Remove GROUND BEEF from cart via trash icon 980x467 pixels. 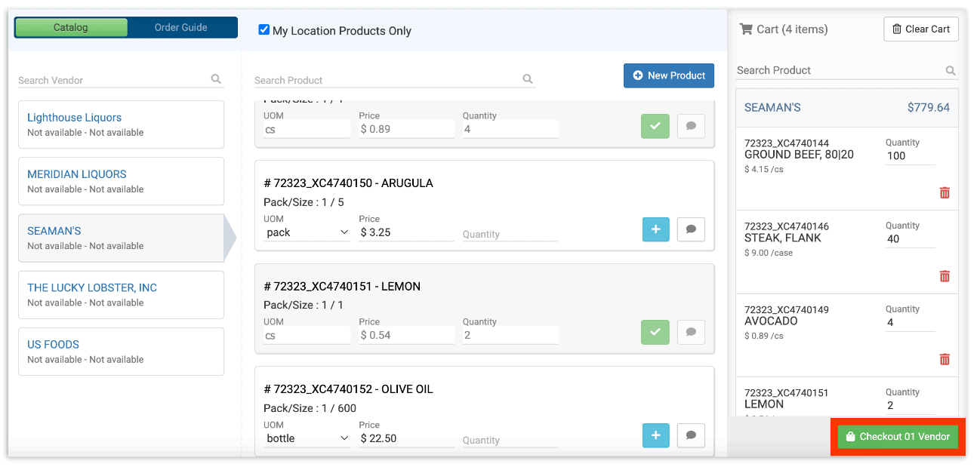coord(945,192)
